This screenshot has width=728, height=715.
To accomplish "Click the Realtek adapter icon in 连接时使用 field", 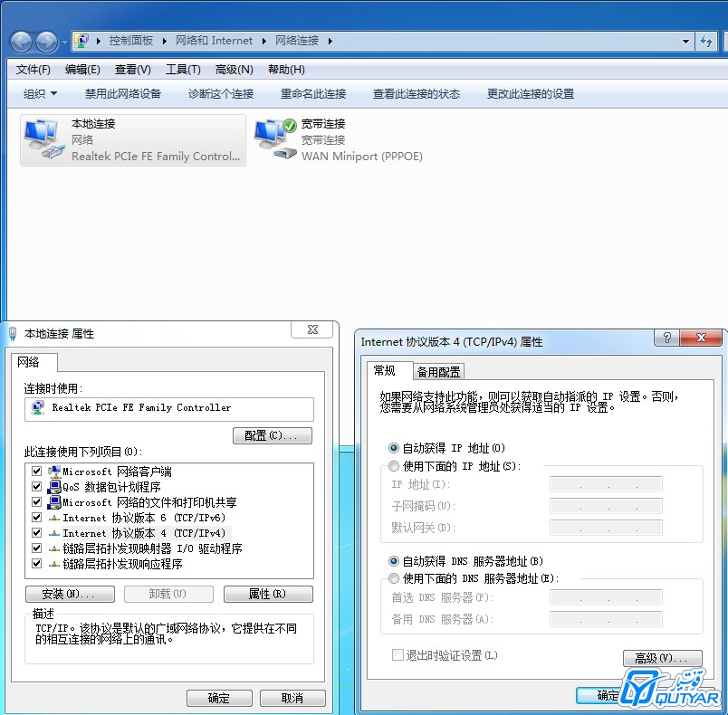I will 38,407.
